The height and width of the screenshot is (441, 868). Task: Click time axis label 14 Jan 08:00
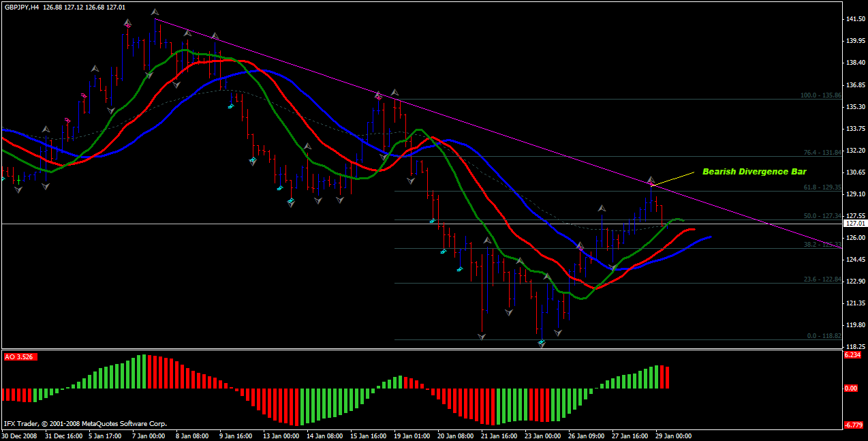325,435
